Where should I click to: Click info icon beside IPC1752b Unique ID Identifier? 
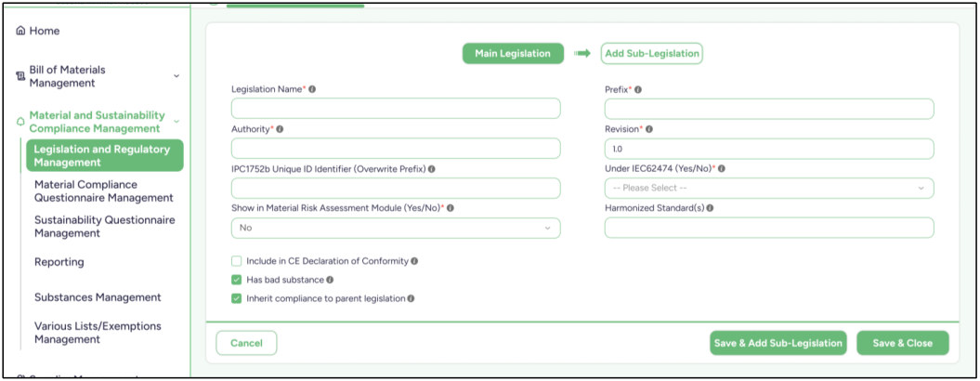coord(432,169)
